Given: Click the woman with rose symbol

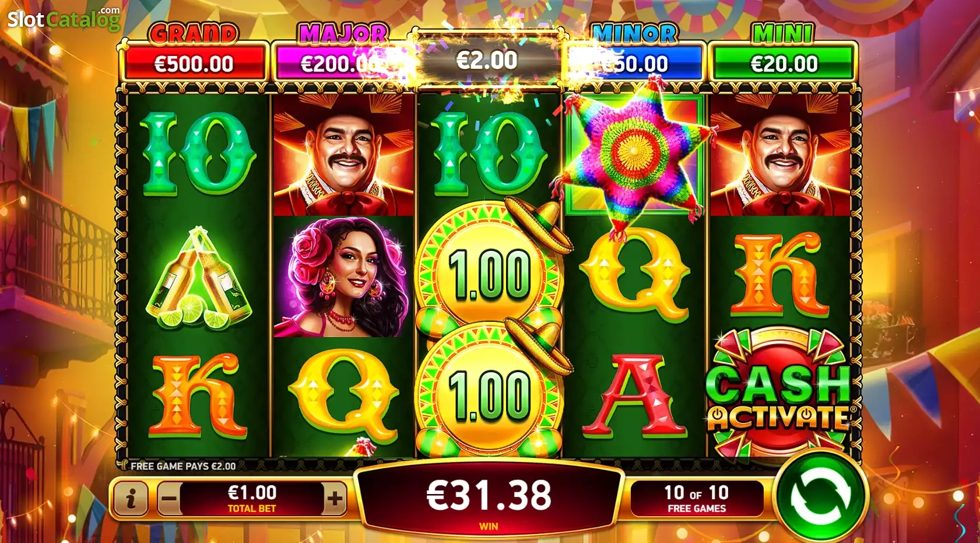Looking at the screenshot, I should coord(343,277).
